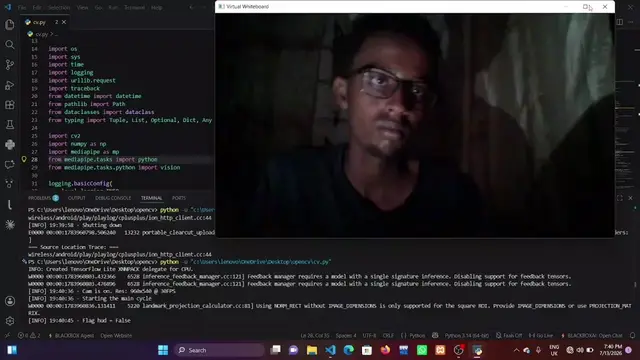The image size is (640, 360).
Task: Click the ENG UK language indicator
Action: (x=554, y=350)
